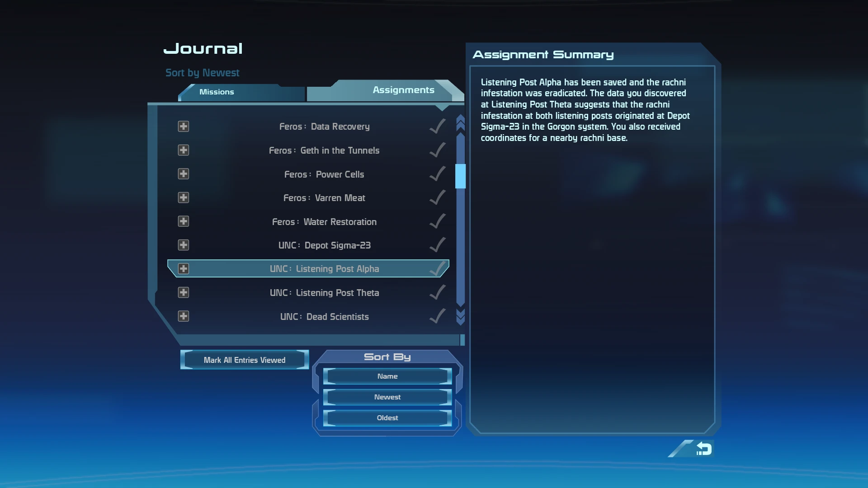
Task: Expand the Feros: Varren Meat entry
Action: tap(183, 197)
